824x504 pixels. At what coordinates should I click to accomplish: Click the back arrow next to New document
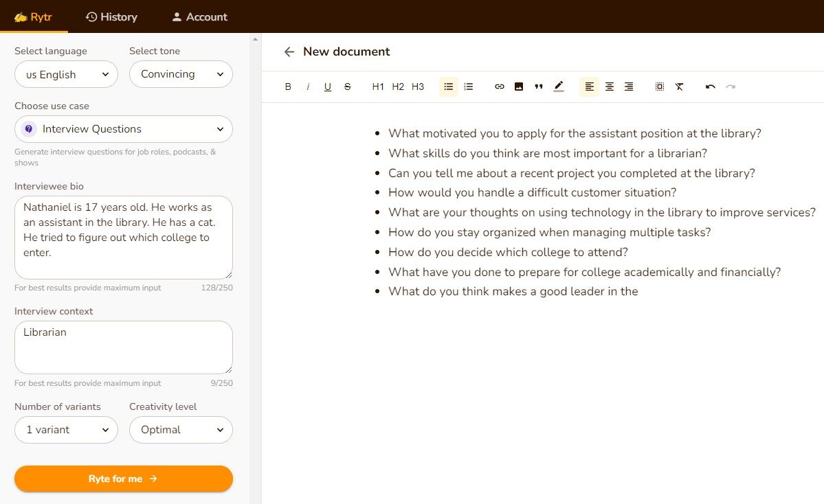click(x=289, y=51)
